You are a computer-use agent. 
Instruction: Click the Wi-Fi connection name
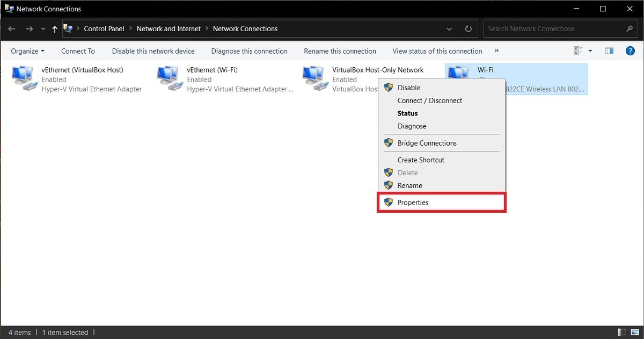click(x=486, y=70)
